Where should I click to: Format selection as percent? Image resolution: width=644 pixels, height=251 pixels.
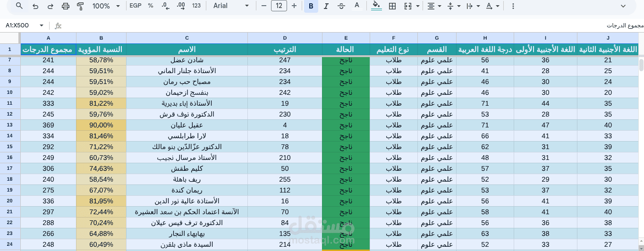click(x=151, y=6)
